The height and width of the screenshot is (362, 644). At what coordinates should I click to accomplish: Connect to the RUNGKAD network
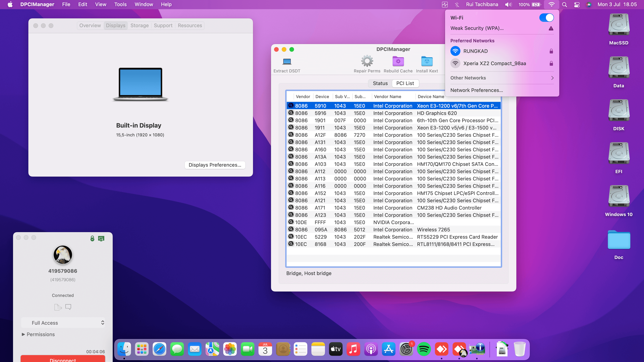tap(502, 51)
